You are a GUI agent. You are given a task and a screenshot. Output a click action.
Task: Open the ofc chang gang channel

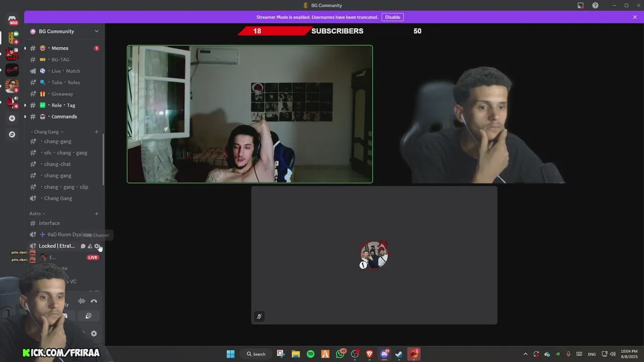pos(64,153)
